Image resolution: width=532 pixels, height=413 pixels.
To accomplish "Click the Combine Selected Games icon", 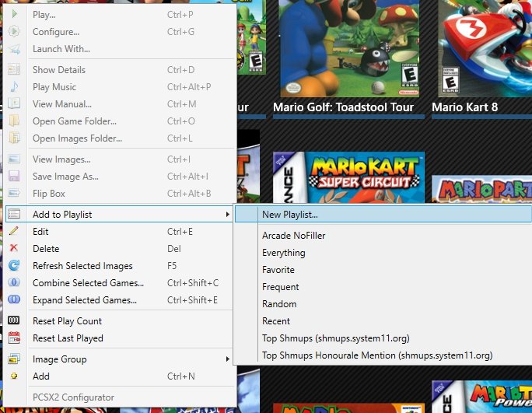I will click(x=14, y=282).
